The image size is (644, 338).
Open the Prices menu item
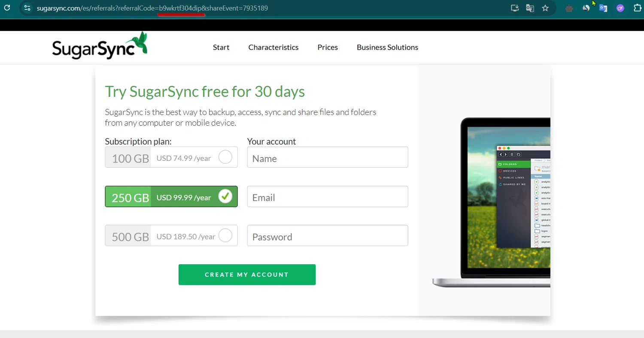pos(328,47)
